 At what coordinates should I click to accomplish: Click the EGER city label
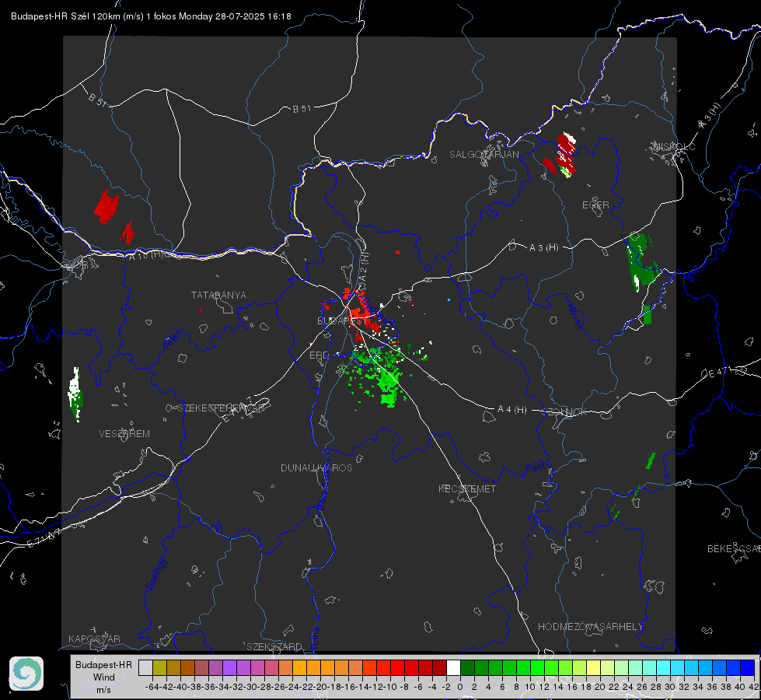point(595,205)
